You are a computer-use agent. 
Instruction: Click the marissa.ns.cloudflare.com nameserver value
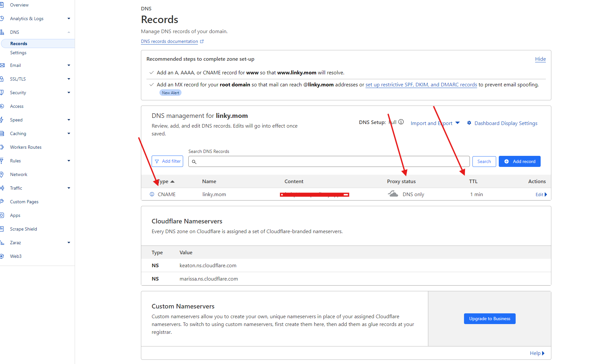(x=209, y=279)
